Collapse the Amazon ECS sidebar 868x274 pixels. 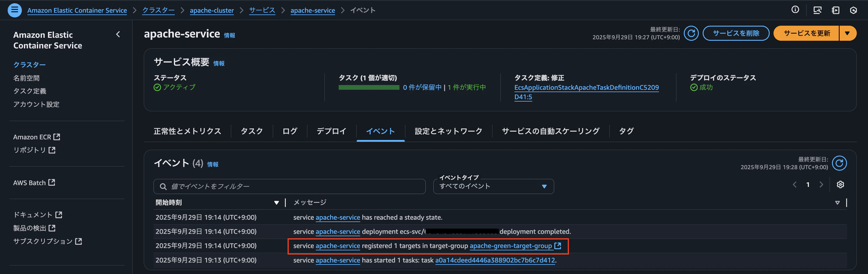click(x=118, y=34)
